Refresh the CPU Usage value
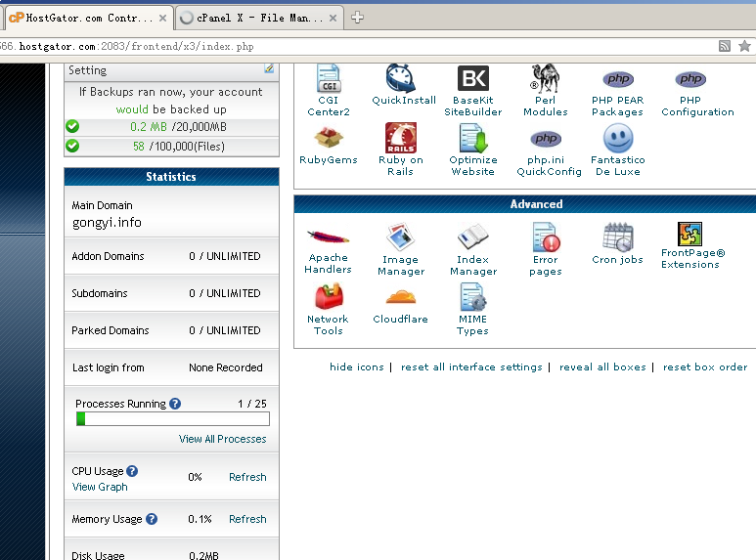This screenshot has height=560, width=756. pyautogui.click(x=247, y=477)
